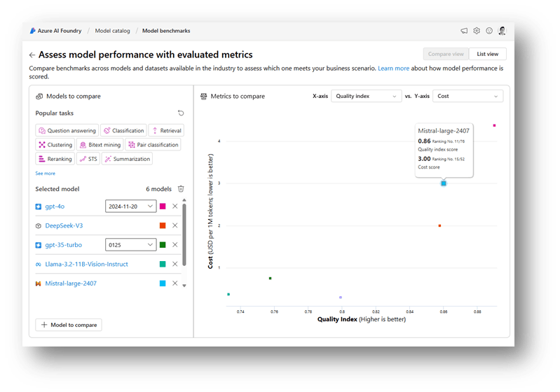Toggle the Classification task chip
Screen dimensions: 560x392
123,130
